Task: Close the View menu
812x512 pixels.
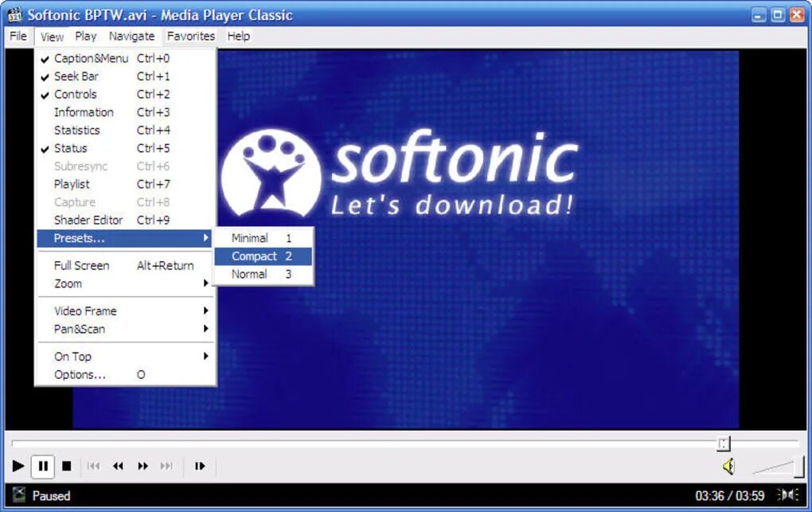Action: [52, 37]
